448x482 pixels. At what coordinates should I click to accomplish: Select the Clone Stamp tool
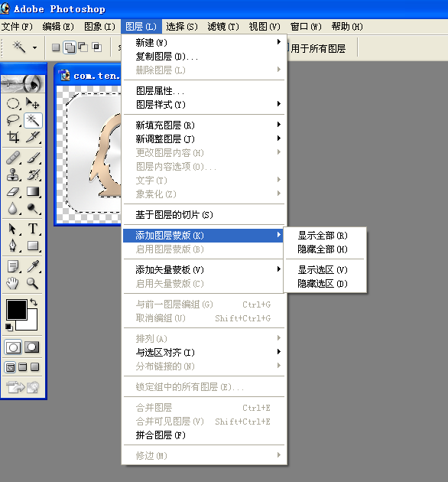pos(13,175)
